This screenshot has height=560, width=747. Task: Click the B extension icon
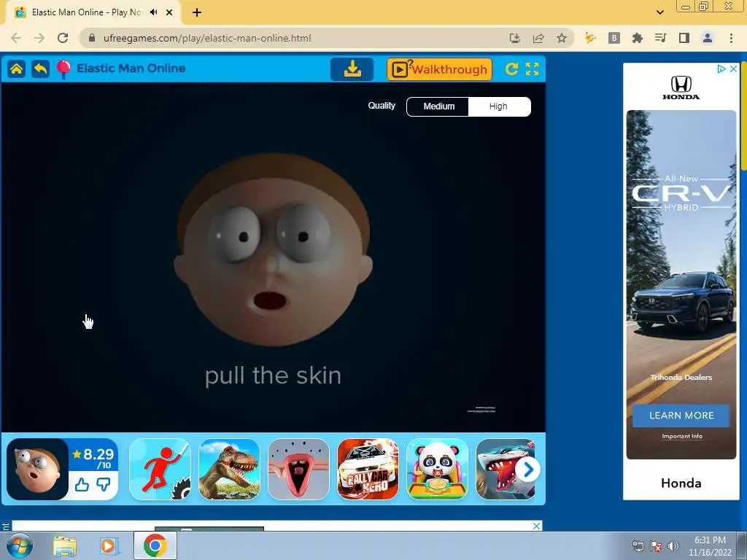614,38
